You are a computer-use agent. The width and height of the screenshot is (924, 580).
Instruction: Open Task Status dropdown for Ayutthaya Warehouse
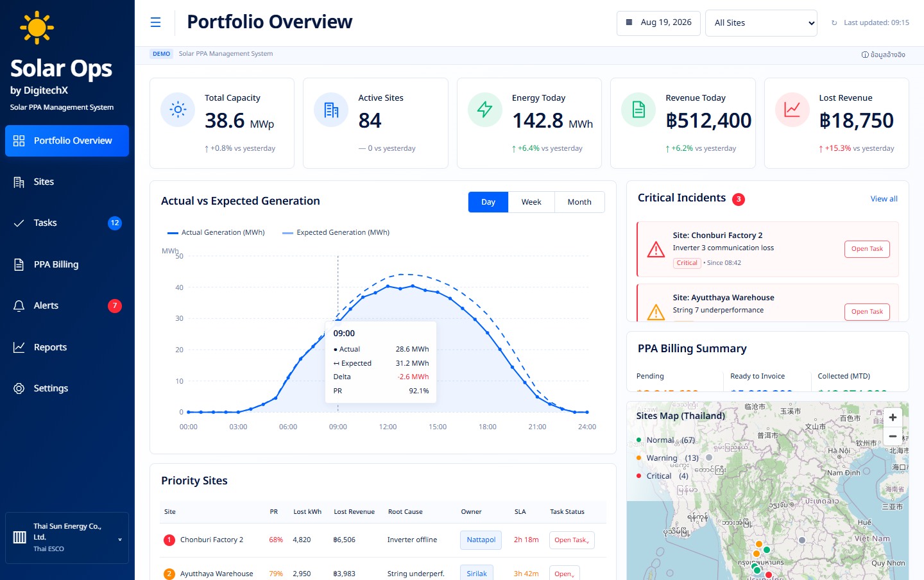pos(565,574)
